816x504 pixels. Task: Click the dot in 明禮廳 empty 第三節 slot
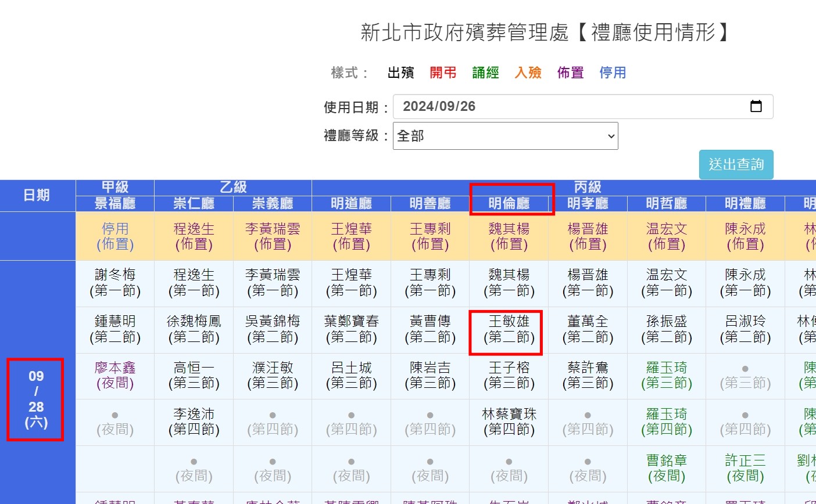click(x=745, y=369)
